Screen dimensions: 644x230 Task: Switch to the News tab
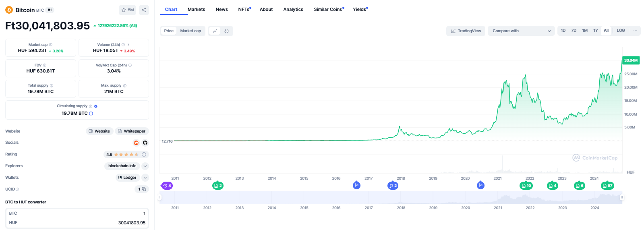pyautogui.click(x=222, y=9)
